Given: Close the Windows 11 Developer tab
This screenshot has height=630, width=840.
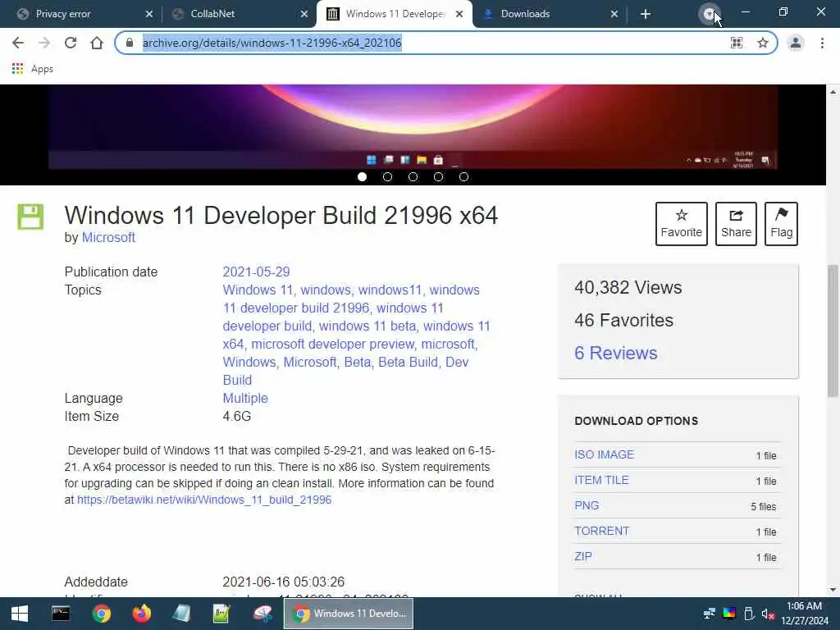Looking at the screenshot, I should coord(459,14).
